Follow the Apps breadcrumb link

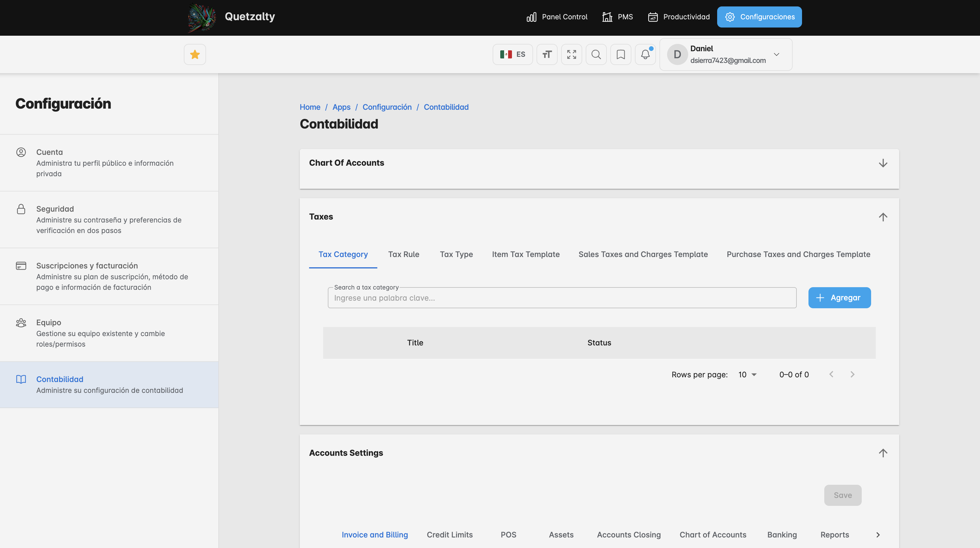(x=341, y=107)
